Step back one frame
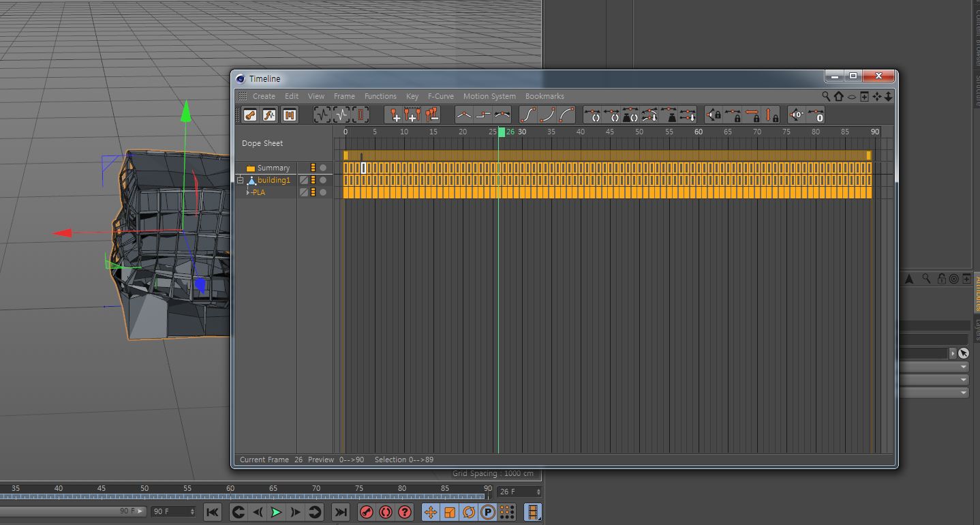The height and width of the screenshot is (525, 980). point(258,512)
